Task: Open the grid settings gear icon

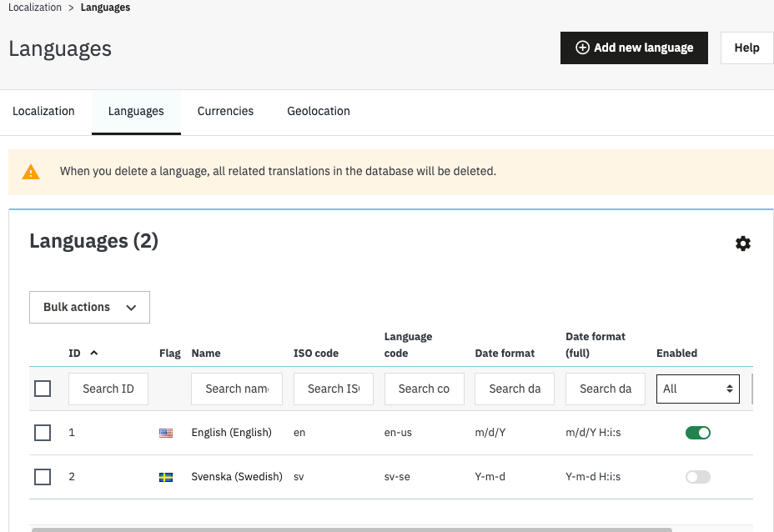Action: tap(742, 243)
